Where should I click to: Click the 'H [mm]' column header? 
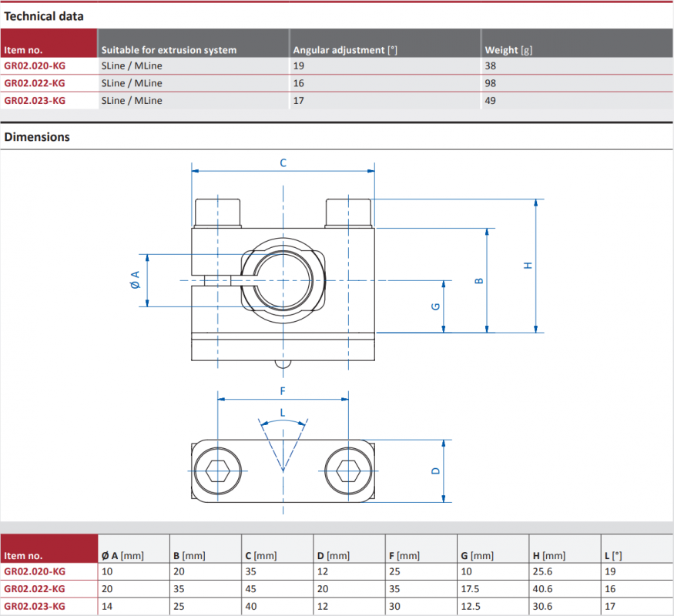point(549,555)
